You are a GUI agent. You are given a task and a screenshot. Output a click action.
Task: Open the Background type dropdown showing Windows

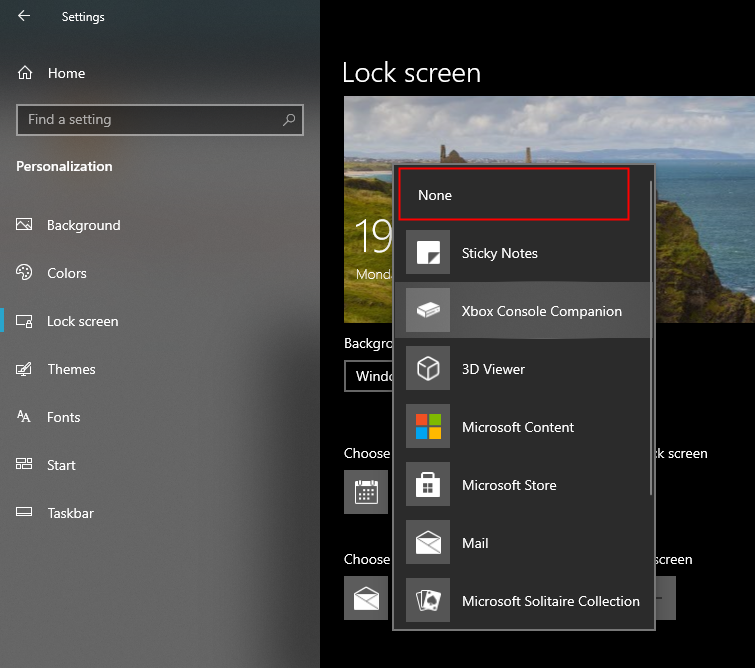(x=369, y=376)
